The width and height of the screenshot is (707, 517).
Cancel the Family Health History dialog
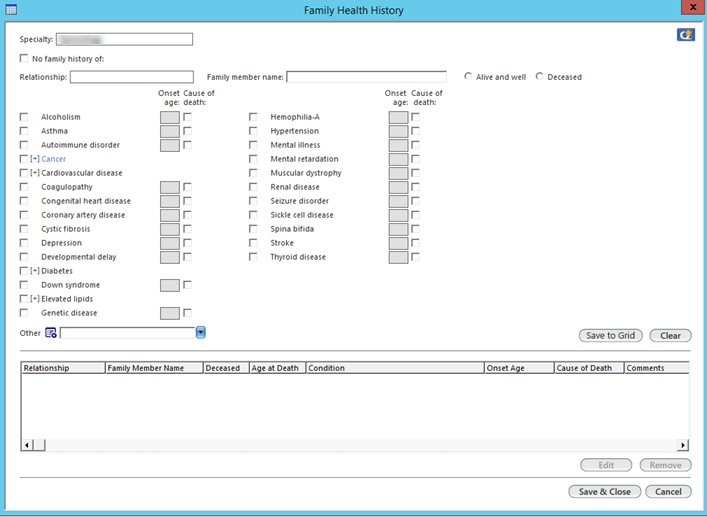tap(668, 491)
